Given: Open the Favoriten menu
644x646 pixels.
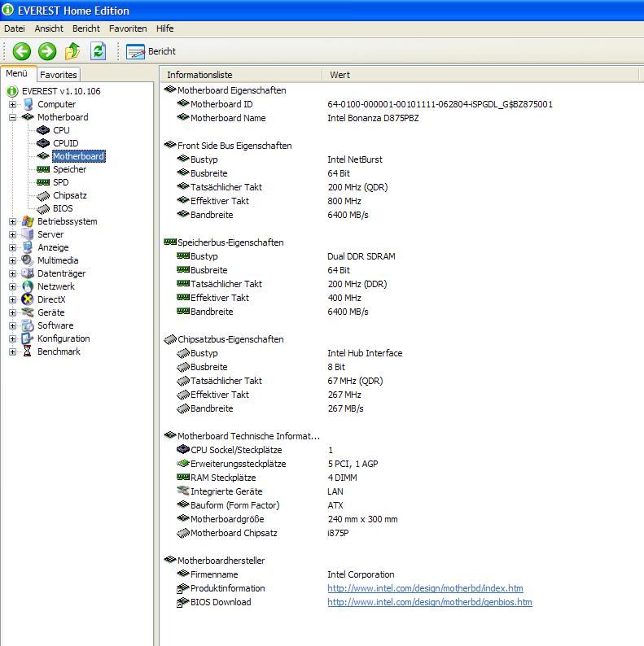Looking at the screenshot, I should click(128, 28).
